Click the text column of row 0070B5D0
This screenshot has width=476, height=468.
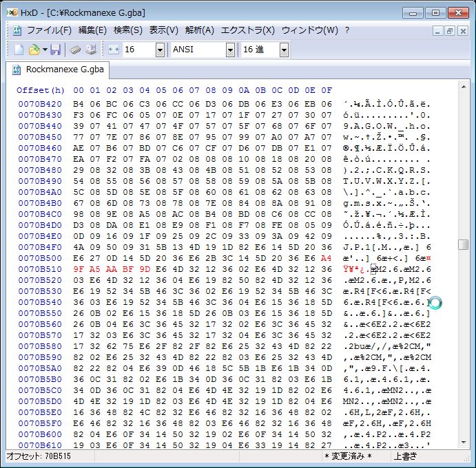[x=386, y=401]
